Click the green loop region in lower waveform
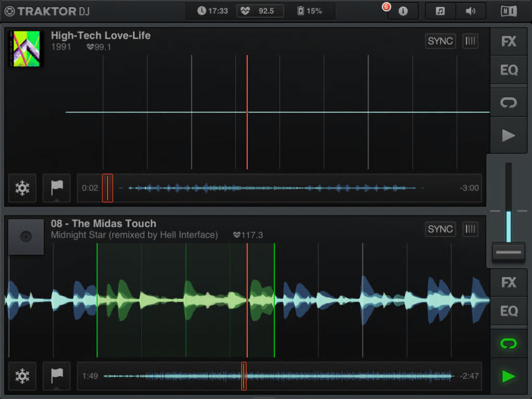The height and width of the screenshot is (399, 532). (186, 300)
